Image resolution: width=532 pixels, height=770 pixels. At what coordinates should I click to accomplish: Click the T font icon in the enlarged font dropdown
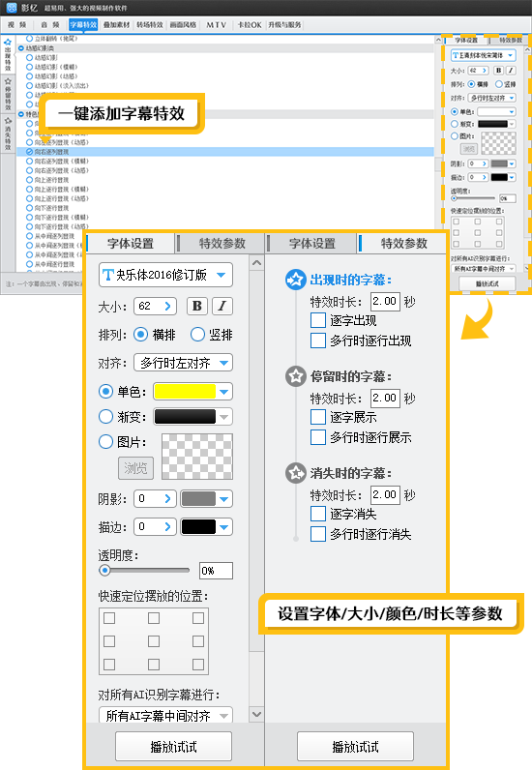pyautogui.click(x=108, y=275)
